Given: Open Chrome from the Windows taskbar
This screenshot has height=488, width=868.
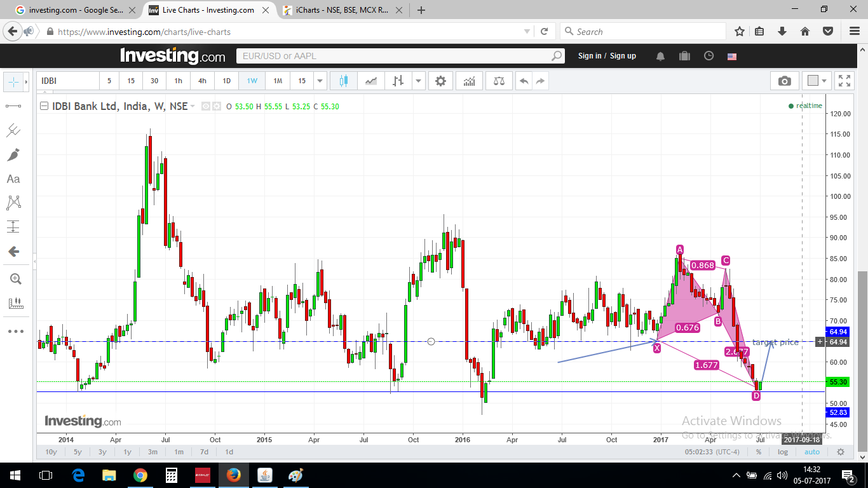Looking at the screenshot, I should (x=140, y=475).
